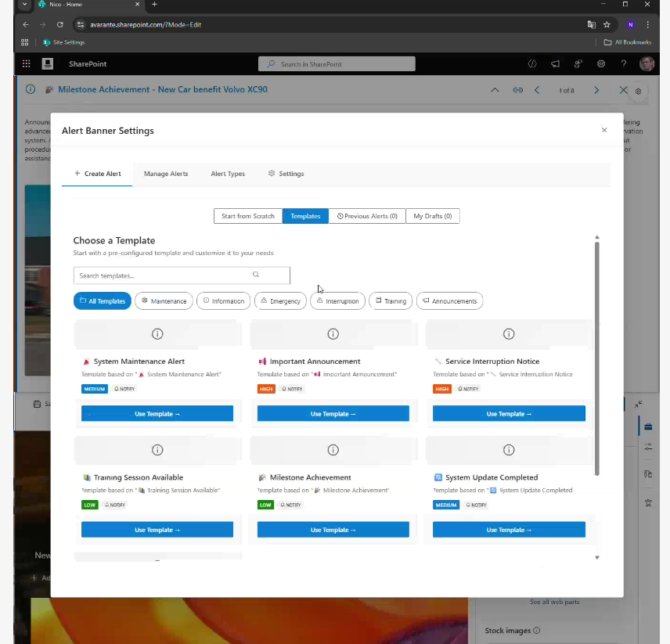Image resolution: width=670 pixels, height=644 pixels.
Task: Close the Alert Banner Settings dialog
Action: coord(604,130)
